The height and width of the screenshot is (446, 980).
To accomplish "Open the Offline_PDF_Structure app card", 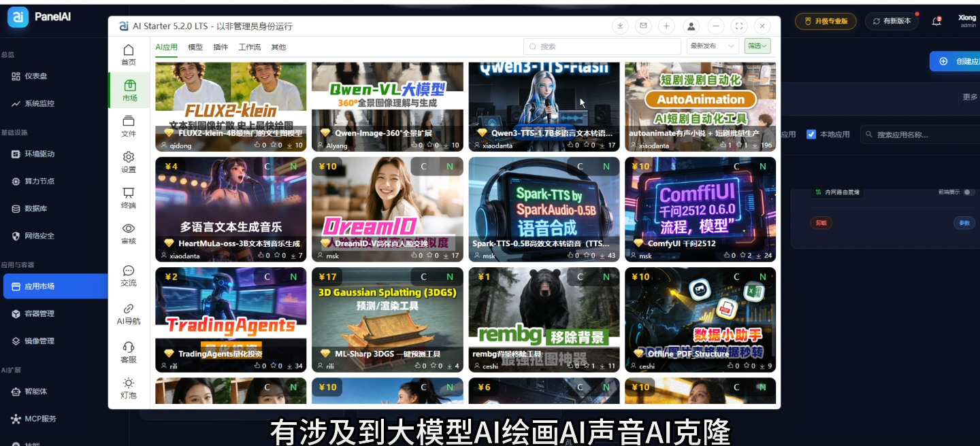I will click(x=700, y=320).
